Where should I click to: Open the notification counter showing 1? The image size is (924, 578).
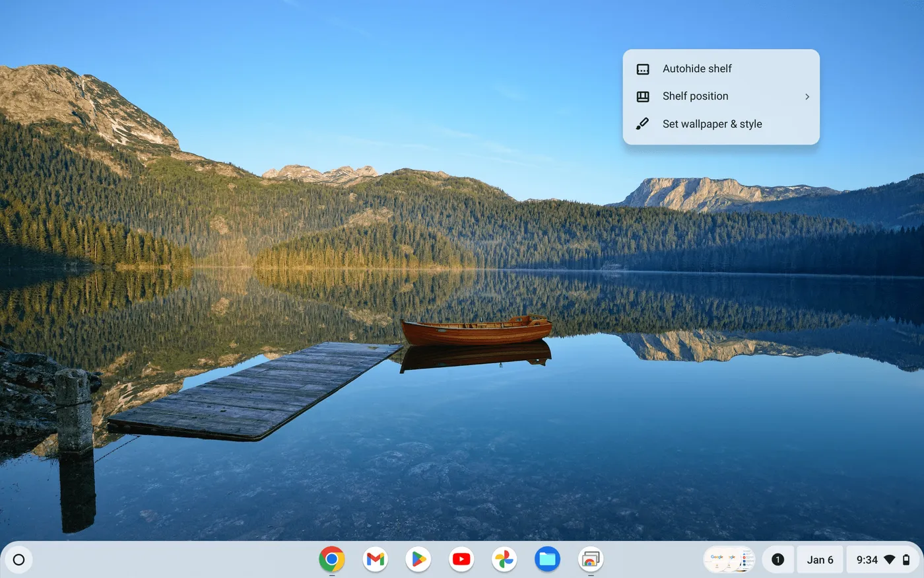pos(777,560)
